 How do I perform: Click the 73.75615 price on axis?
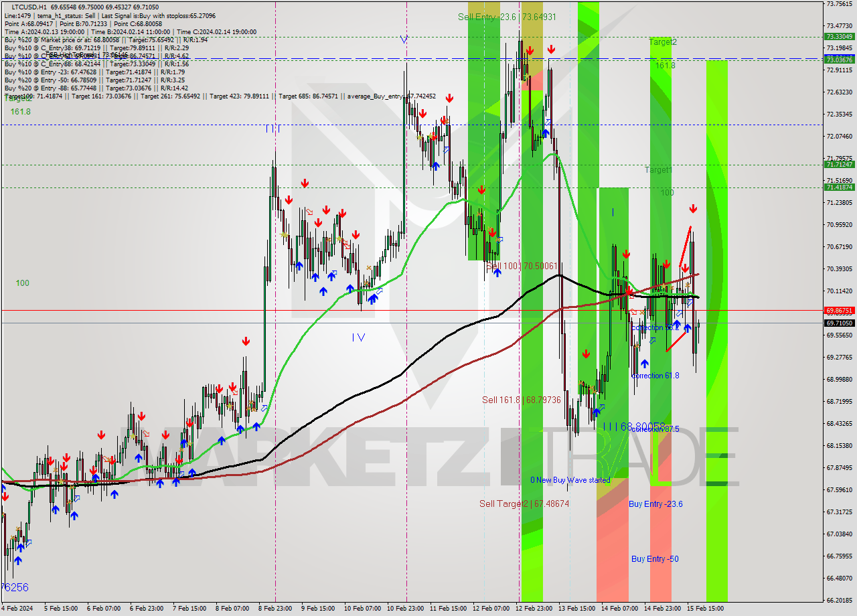(x=839, y=3)
